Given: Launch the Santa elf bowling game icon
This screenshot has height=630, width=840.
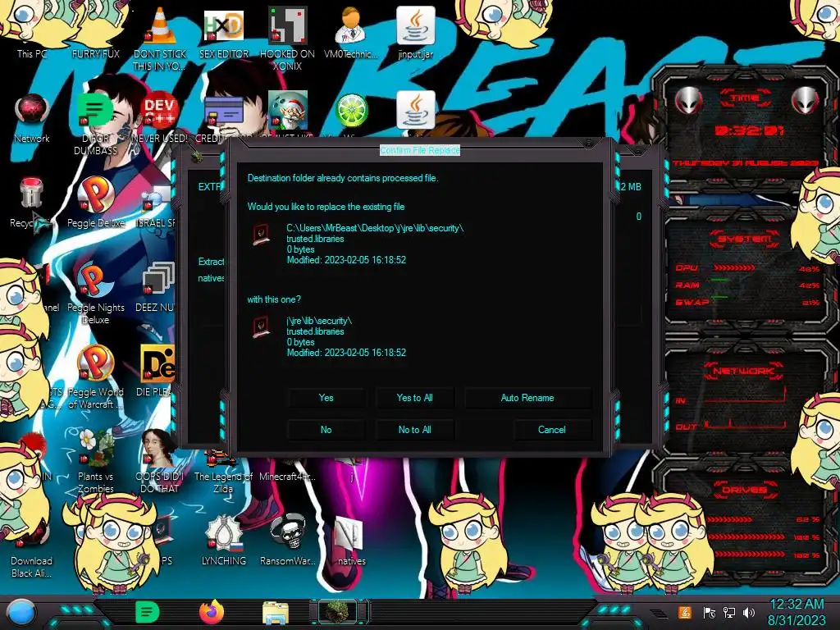Looking at the screenshot, I should pos(287,111).
